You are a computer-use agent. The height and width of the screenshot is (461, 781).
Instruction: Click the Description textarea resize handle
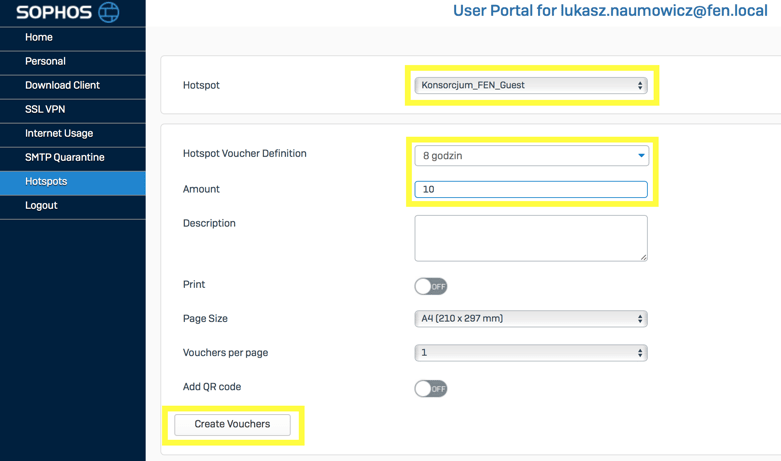coord(643,257)
